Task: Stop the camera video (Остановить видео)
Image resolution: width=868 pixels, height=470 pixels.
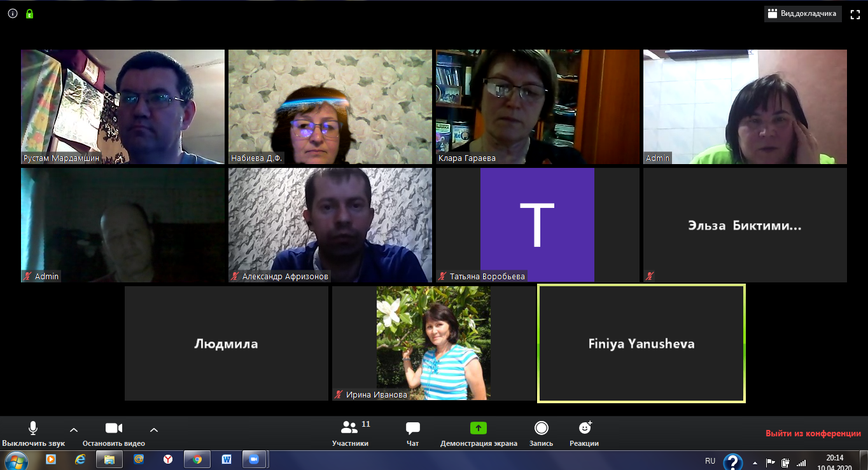Action: tap(113, 428)
